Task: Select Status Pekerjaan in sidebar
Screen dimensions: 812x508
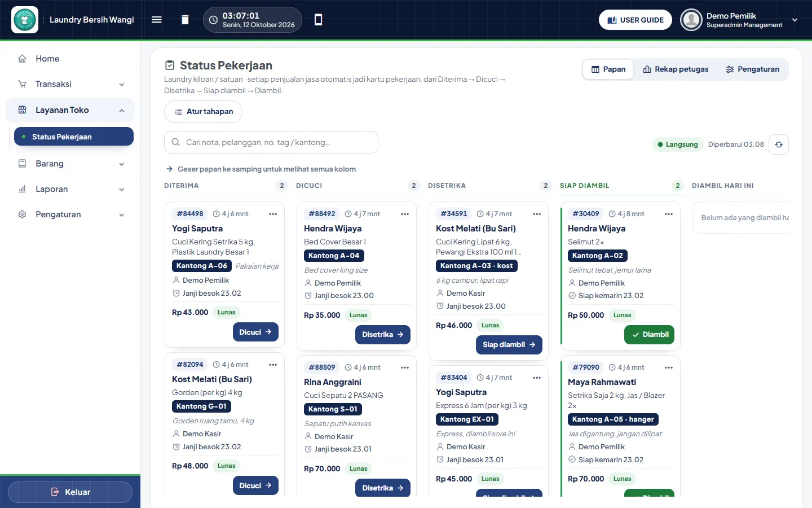Action: point(74,137)
